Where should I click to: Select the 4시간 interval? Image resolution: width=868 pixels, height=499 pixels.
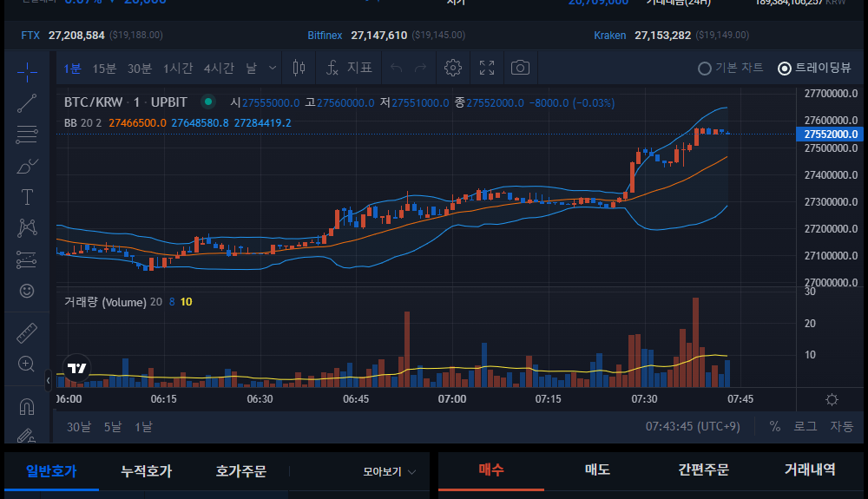tap(219, 69)
